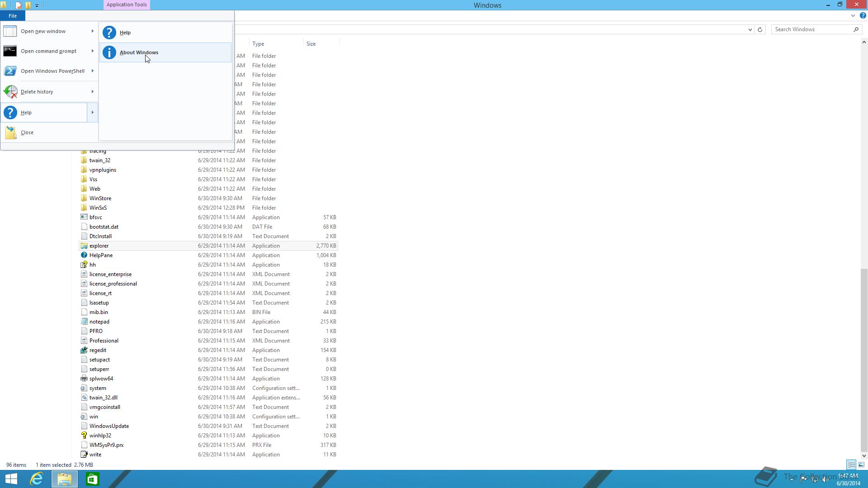This screenshot has width=868, height=488.
Task: Open the File tab
Action: pyautogui.click(x=13, y=16)
